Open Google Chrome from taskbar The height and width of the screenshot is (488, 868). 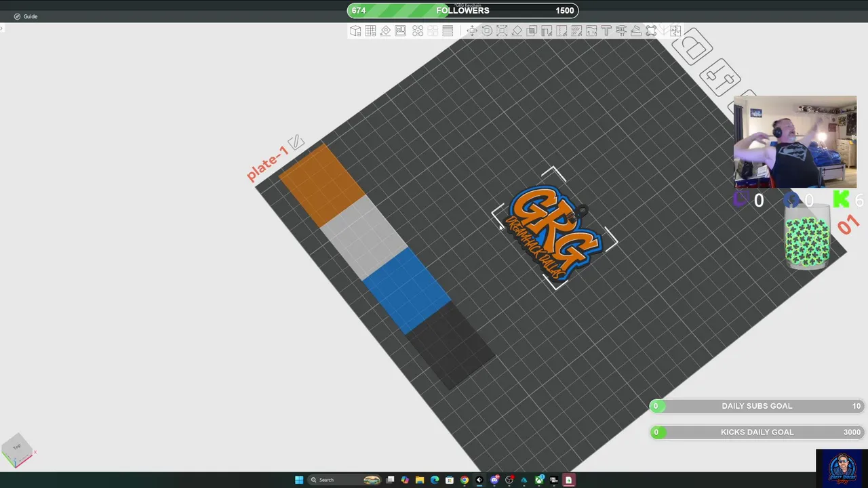point(465,480)
